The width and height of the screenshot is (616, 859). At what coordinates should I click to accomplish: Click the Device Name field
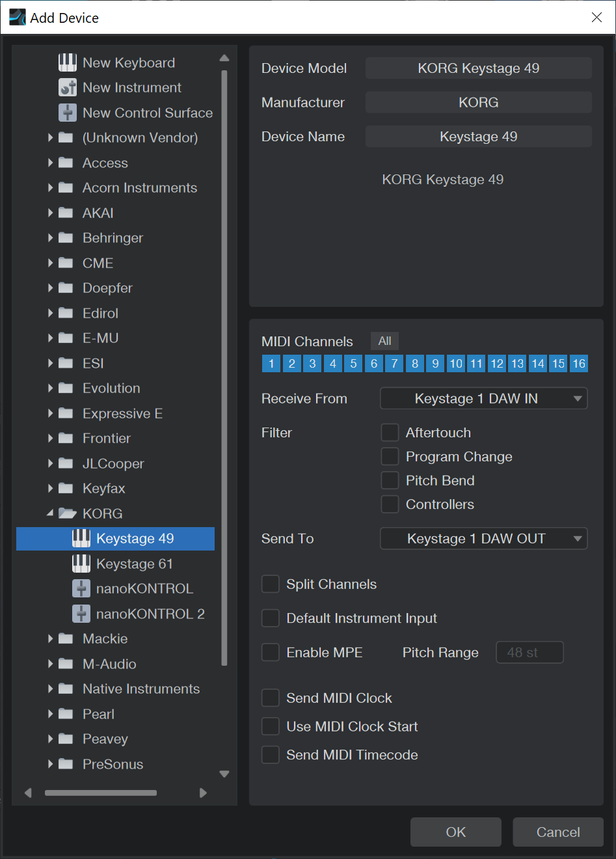coord(478,137)
